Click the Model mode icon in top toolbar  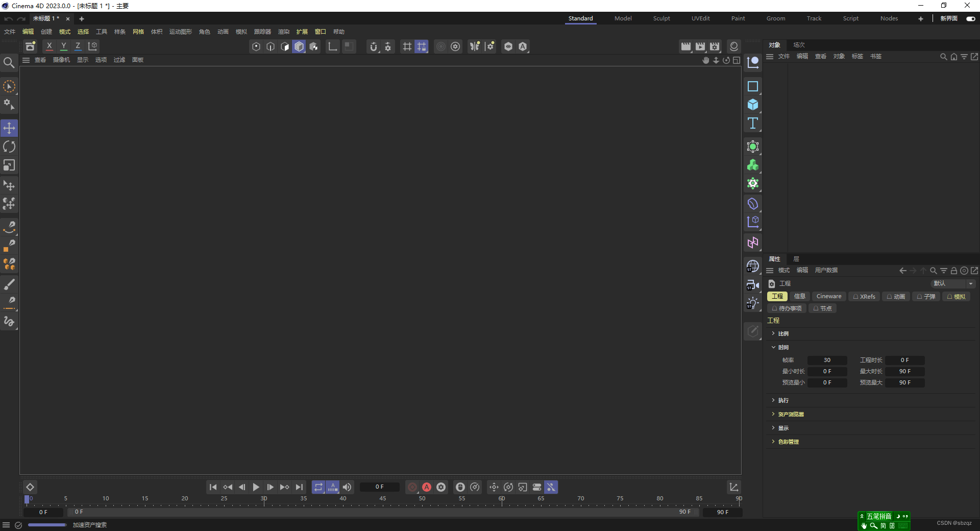299,46
